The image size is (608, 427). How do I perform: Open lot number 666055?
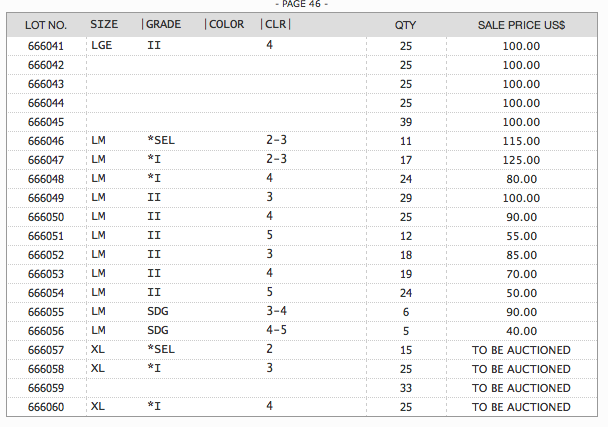click(x=46, y=312)
